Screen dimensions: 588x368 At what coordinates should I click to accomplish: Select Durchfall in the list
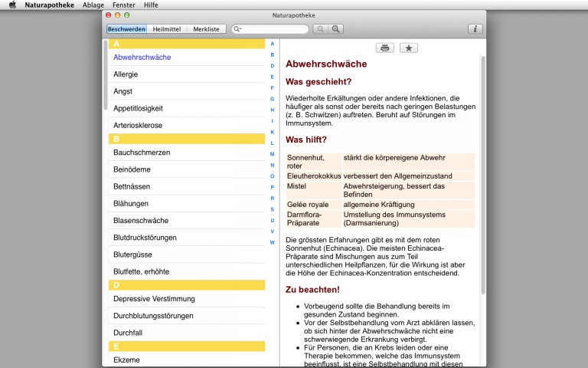pyautogui.click(x=187, y=333)
